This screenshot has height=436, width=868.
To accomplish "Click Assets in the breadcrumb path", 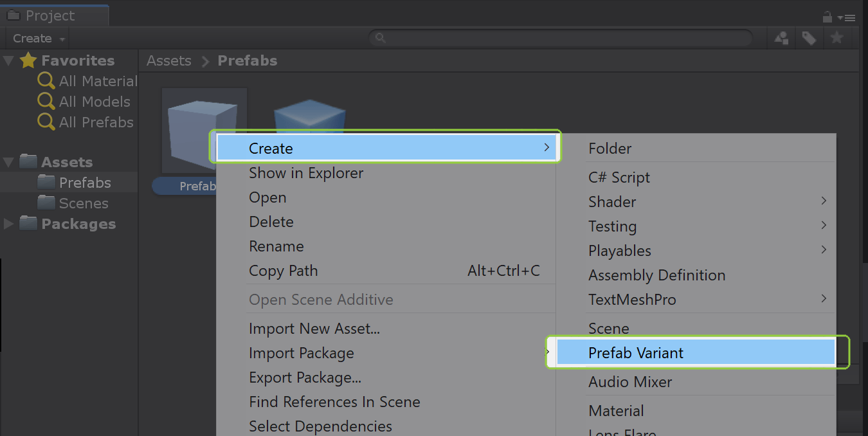I will coord(169,61).
